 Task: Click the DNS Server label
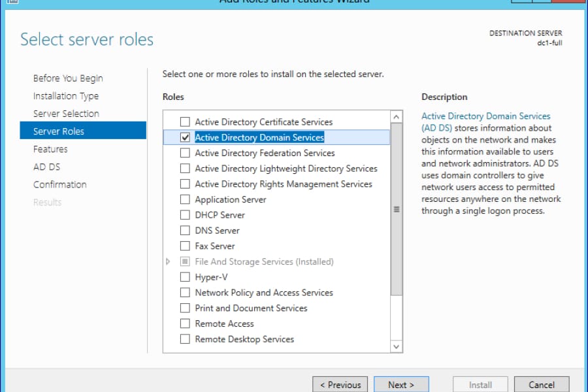tap(217, 231)
